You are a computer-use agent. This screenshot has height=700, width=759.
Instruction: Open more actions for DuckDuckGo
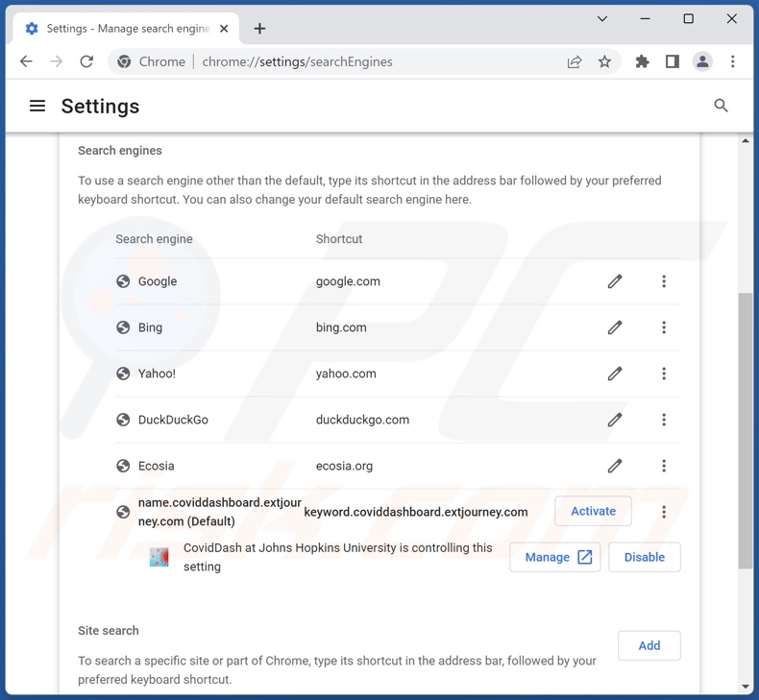[x=664, y=420]
